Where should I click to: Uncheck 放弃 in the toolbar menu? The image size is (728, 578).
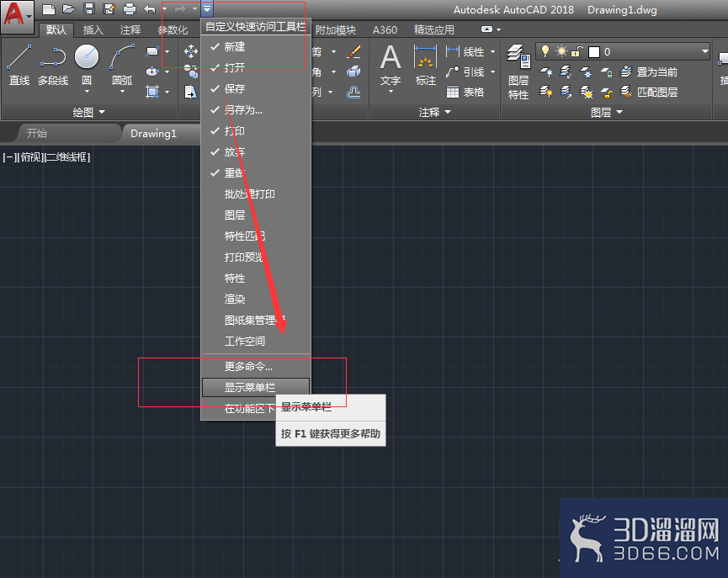256,151
